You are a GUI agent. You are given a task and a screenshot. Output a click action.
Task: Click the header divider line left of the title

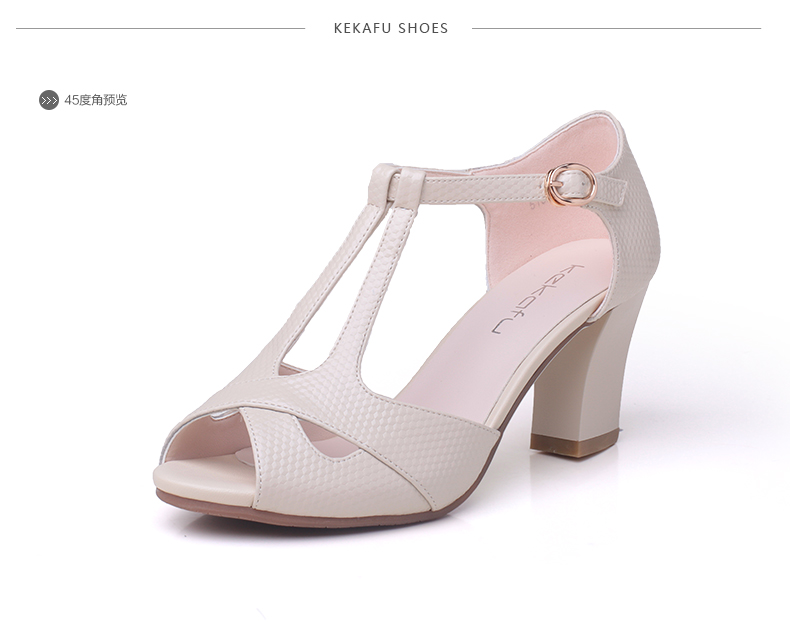pyautogui.click(x=160, y=28)
